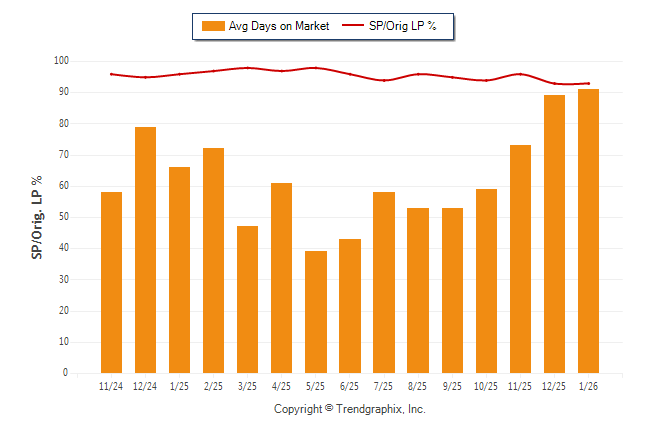The height and width of the screenshot is (434, 646).
Task: Click the Copyright Trendgraphix, Inc. text
Action: (350, 410)
